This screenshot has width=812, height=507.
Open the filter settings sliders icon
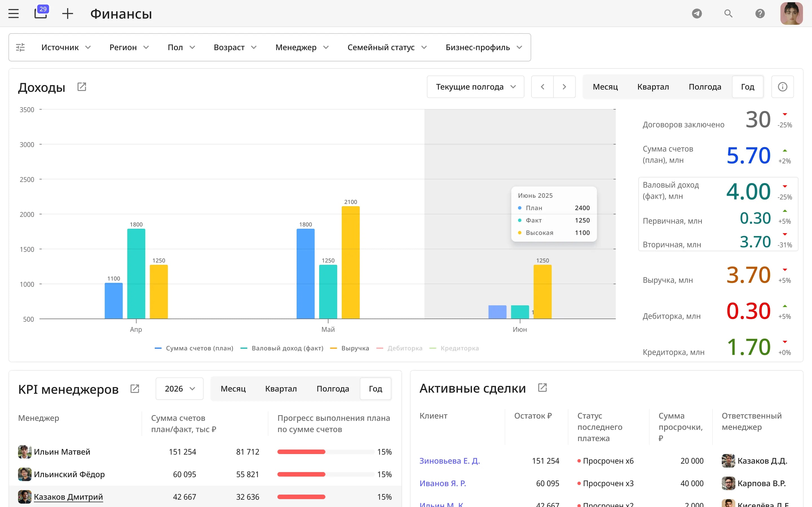pyautogui.click(x=21, y=47)
